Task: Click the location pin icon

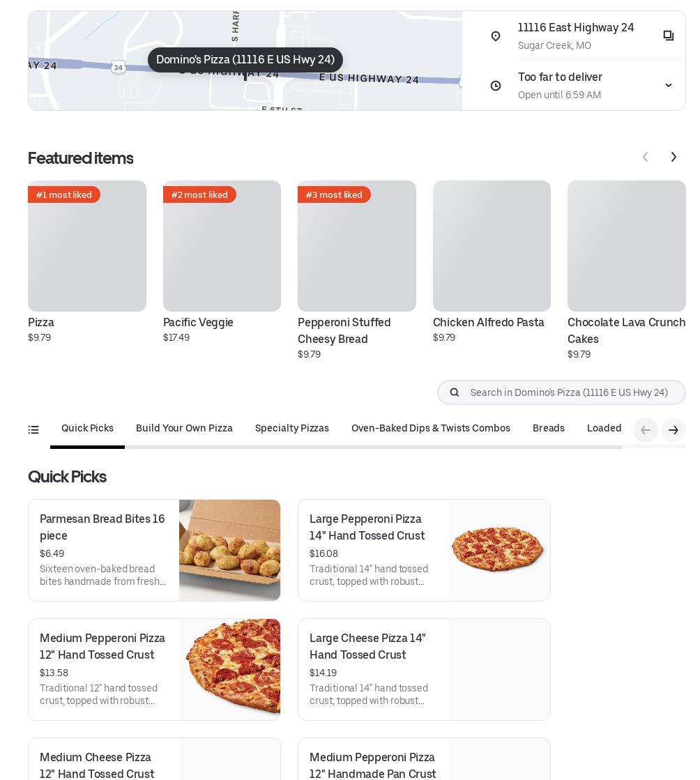Action: 496,36
